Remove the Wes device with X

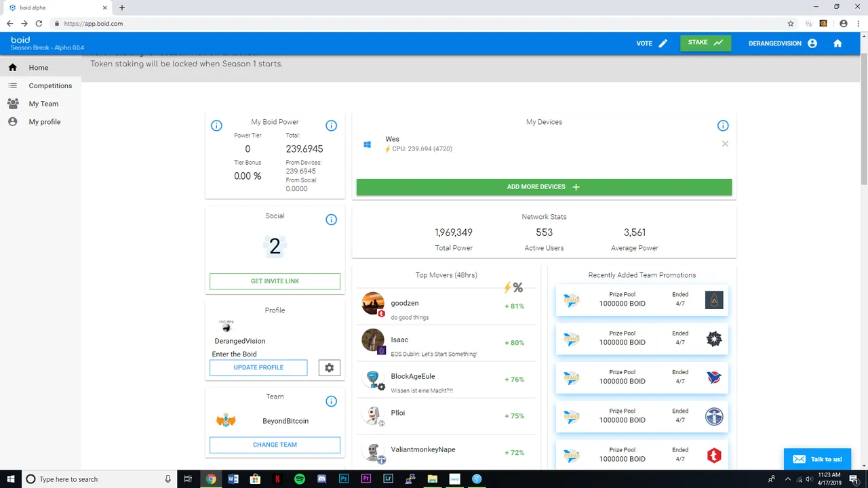(x=725, y=144)
